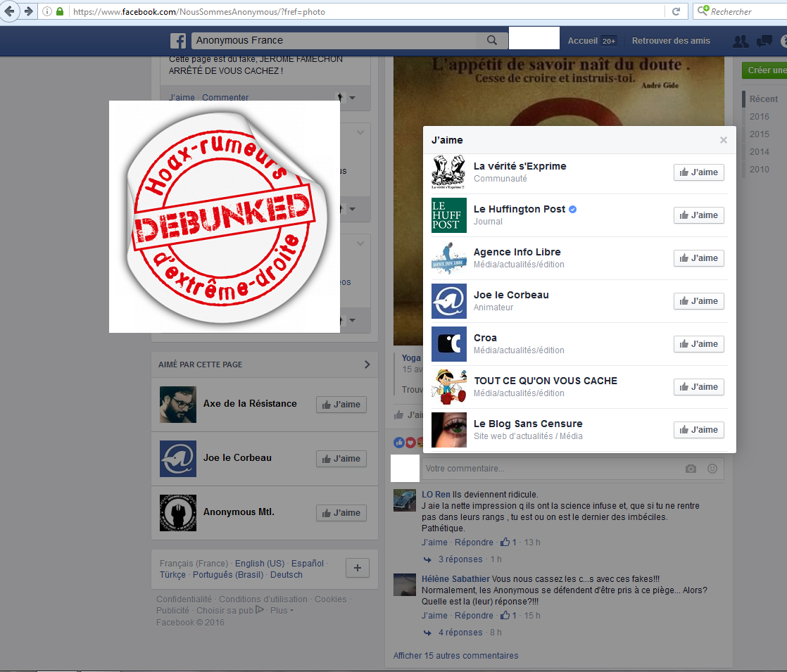Jump to 2014 in the timeline
This screenshot has height=672, width=787.
click(x=759, y=151)
